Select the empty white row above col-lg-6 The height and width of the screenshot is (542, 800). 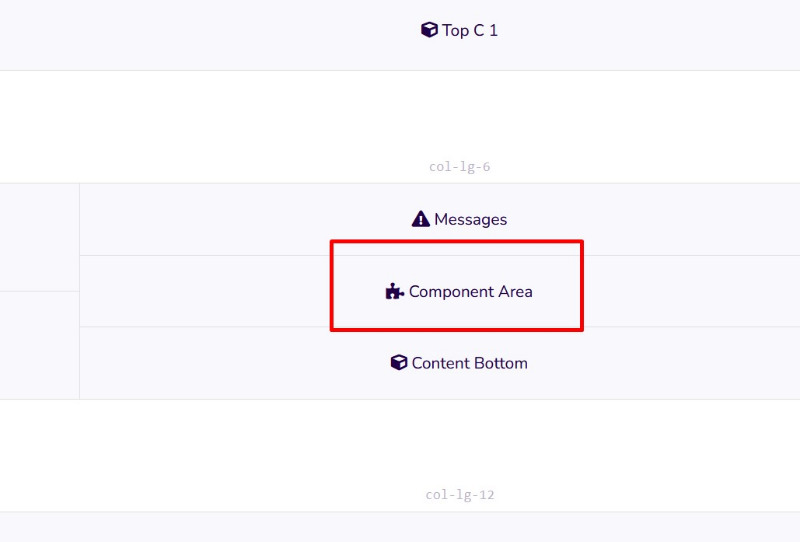click(400, 115)
